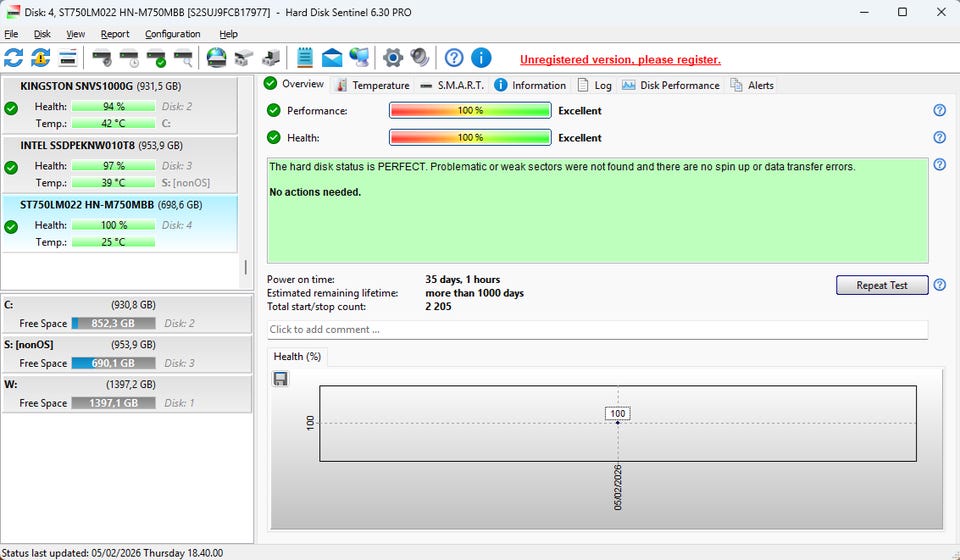Click the save floppy icon above health graph
Screen dimensions: 960x560
[x=281, y=378]
